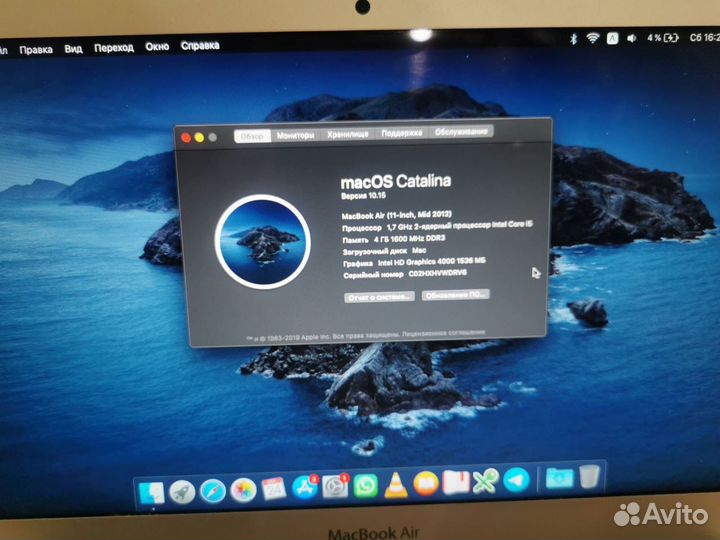Viewport: 720px width, 540px height.
Task: Switch to the Поддержка tab
Action: [x=402, y=133]
